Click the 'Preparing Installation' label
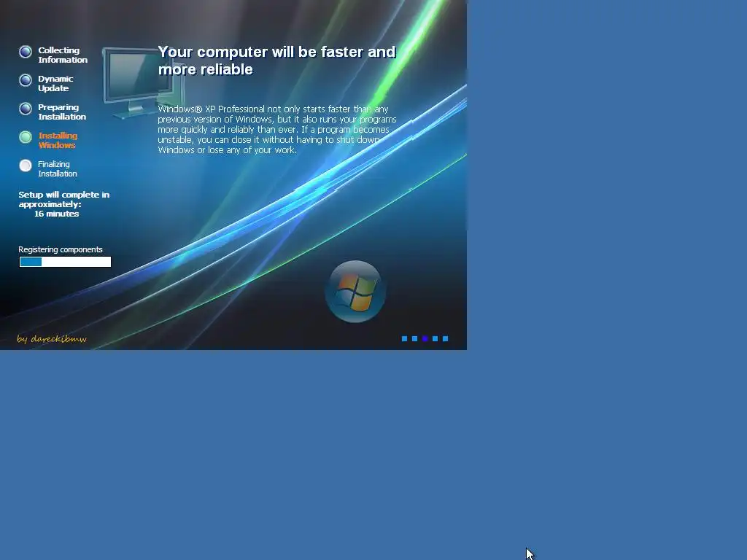747x560 pixels. (62, 112)
